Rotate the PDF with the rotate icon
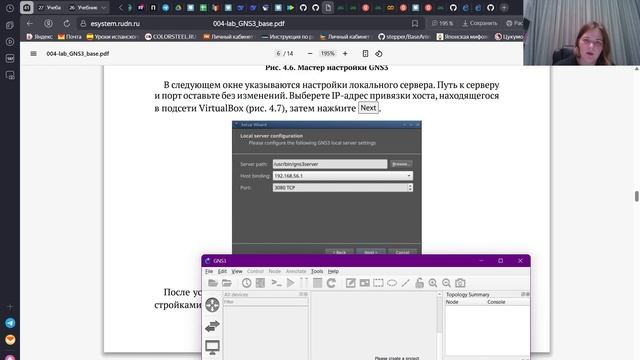This screenshot has width=640, height=360. (379, 53)
